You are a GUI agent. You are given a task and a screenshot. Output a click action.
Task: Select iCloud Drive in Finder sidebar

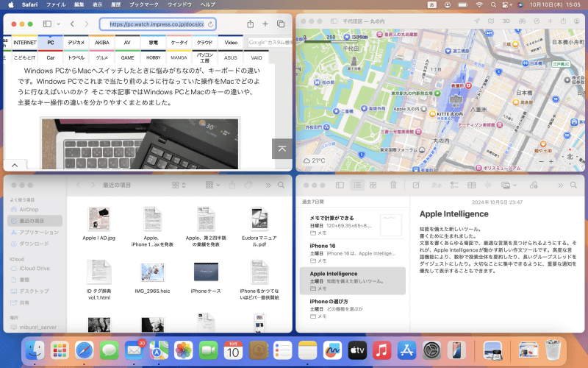coord(35,268)
